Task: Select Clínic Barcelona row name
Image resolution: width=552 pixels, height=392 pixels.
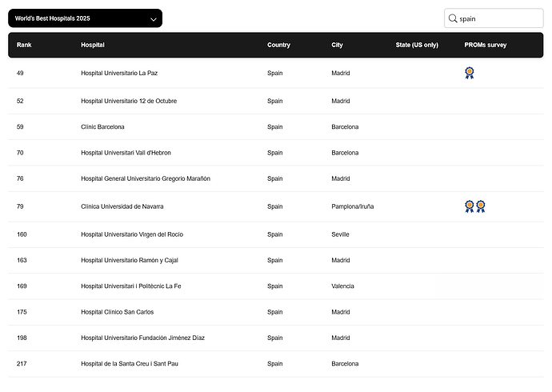Action: click(x=102, y=127)
